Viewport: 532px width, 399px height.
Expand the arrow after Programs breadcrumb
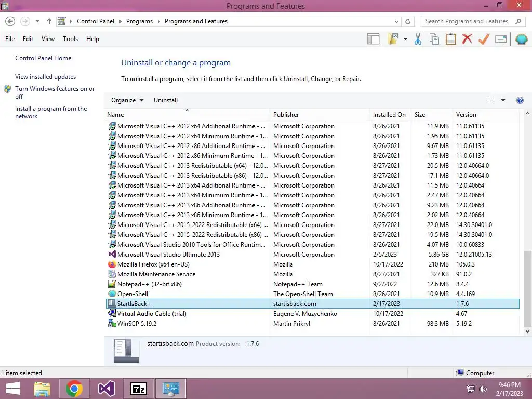(x=158, y=21)
